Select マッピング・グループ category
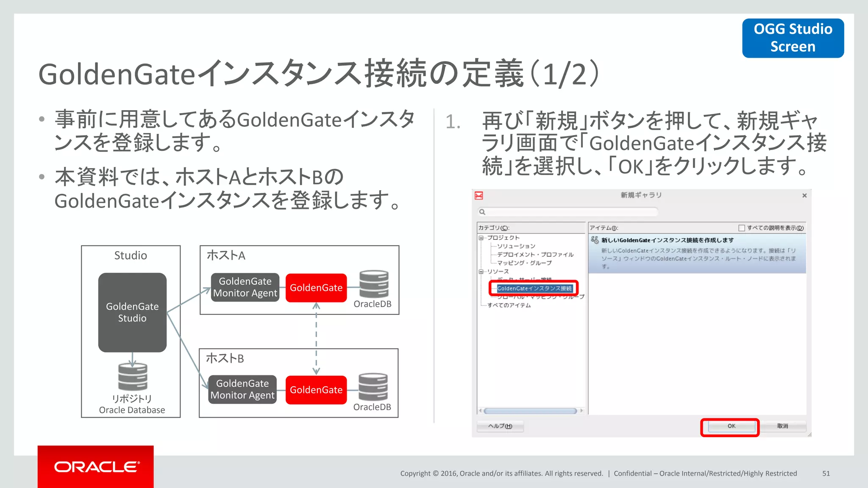 [524, 263]
